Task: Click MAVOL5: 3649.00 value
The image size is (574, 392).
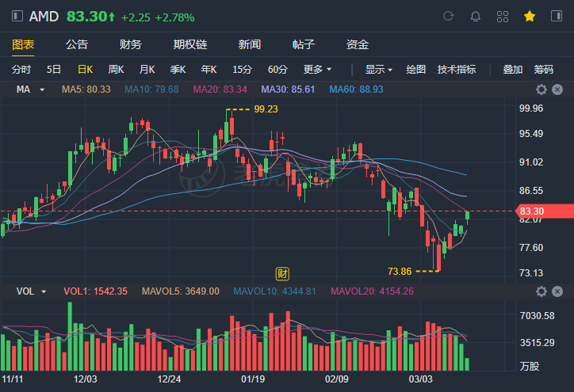Action: coord(181,291)
